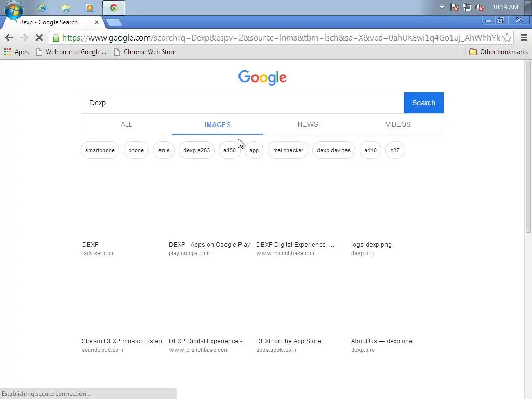Click the Google logo

click(262, 78)
